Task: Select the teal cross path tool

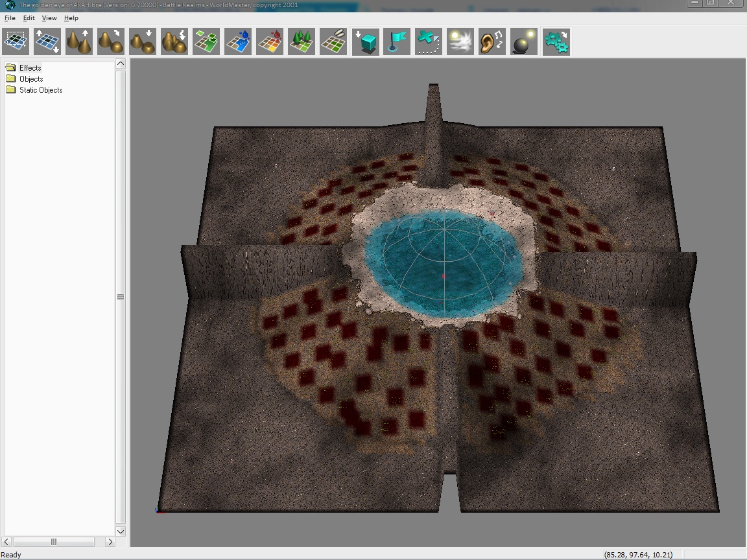Action: (x=429, y=41)
